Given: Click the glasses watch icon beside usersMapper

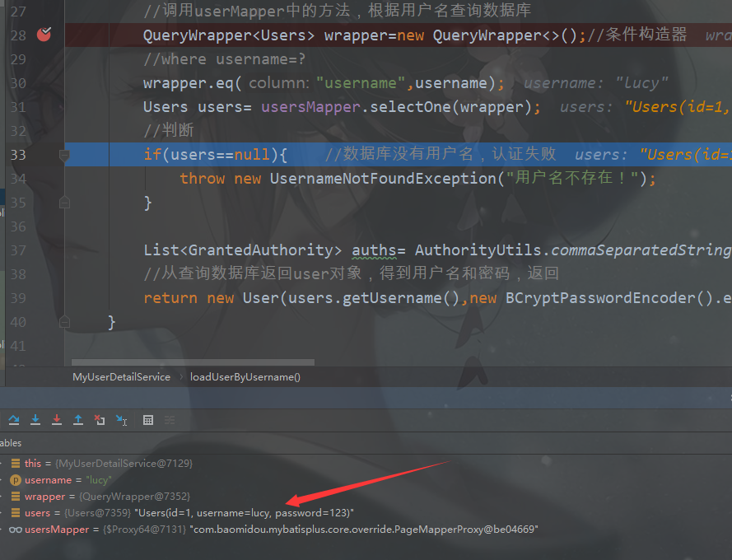Looking at the screenshot, I should click(x=16, y=530).
